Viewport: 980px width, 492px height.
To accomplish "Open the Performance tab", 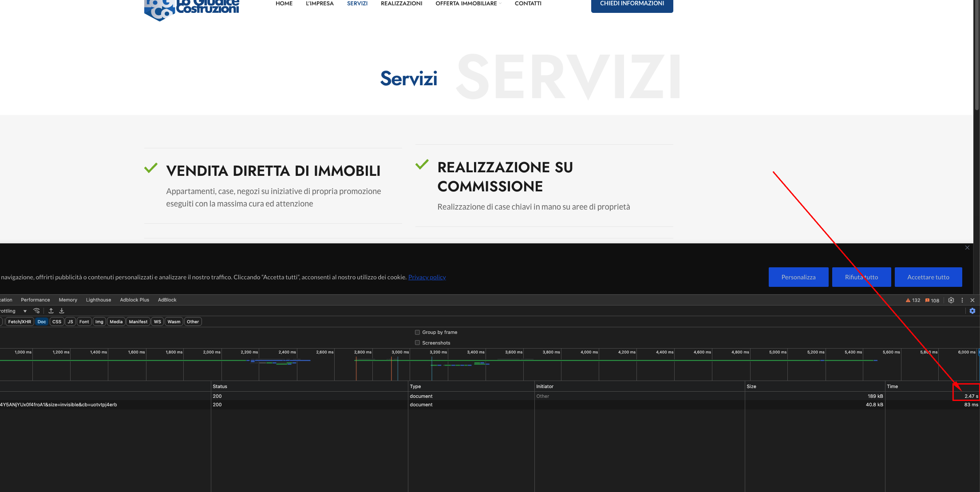I will pyautogui.click(x=36, y=300).
